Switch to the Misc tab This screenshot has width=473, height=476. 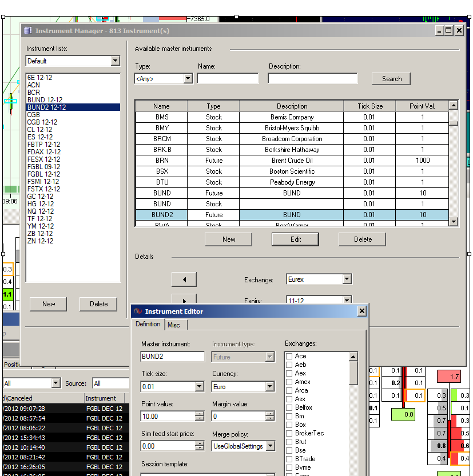[x=173, y=325]
